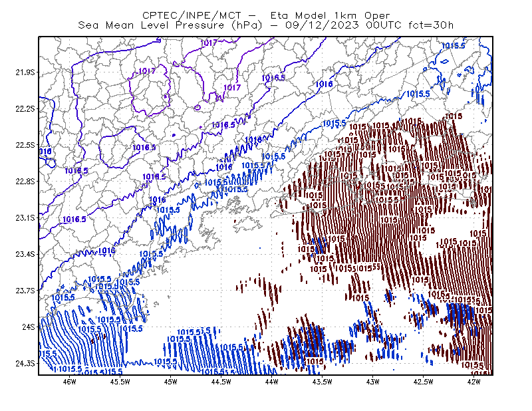Select the 22.2S latitude axis label

(25, 108)
